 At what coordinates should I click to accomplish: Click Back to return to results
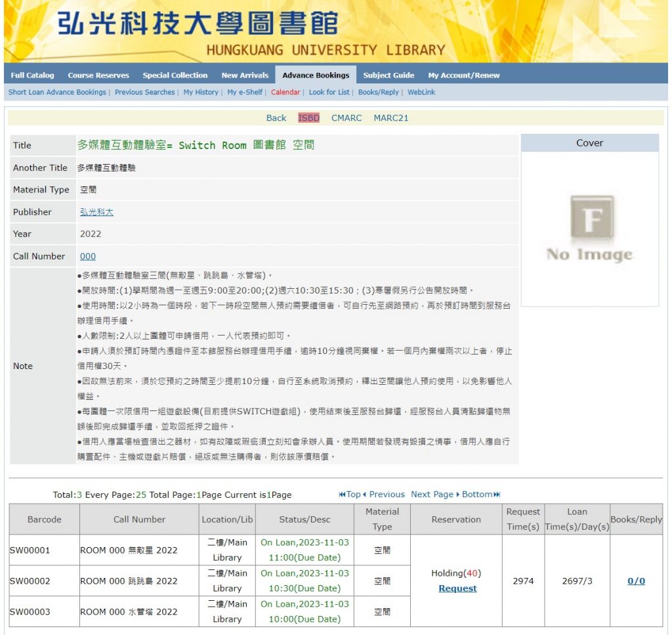click(276, 118)
